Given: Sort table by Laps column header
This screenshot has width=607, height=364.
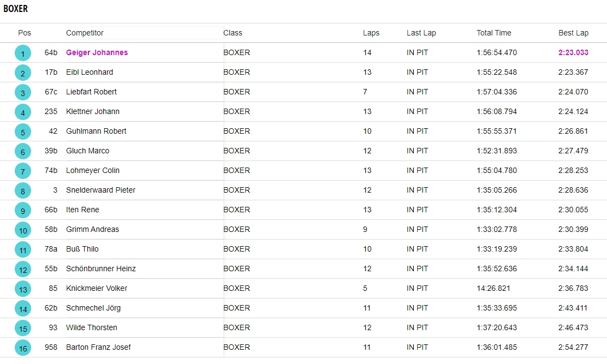Looking at the screenshot, I should tap(371, 33).
